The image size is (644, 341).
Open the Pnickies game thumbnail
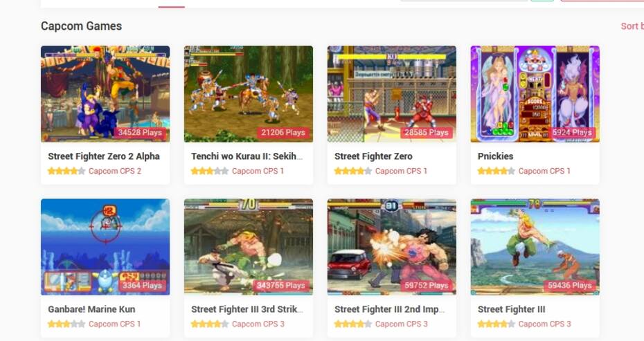[x=535, y=94]
